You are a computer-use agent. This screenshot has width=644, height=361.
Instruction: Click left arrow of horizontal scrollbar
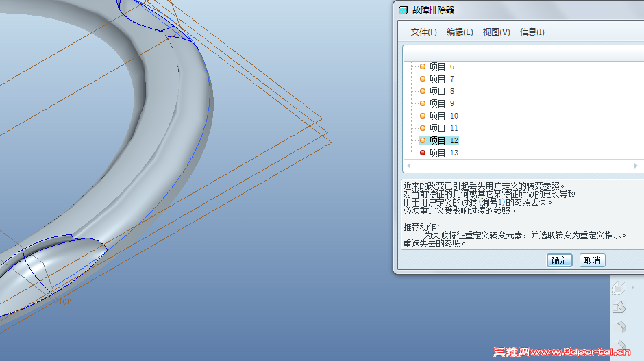pos(408,166)
